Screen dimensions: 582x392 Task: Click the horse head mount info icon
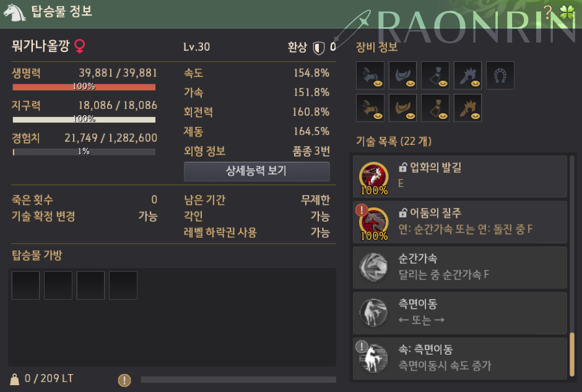click(x=14, y=12)
